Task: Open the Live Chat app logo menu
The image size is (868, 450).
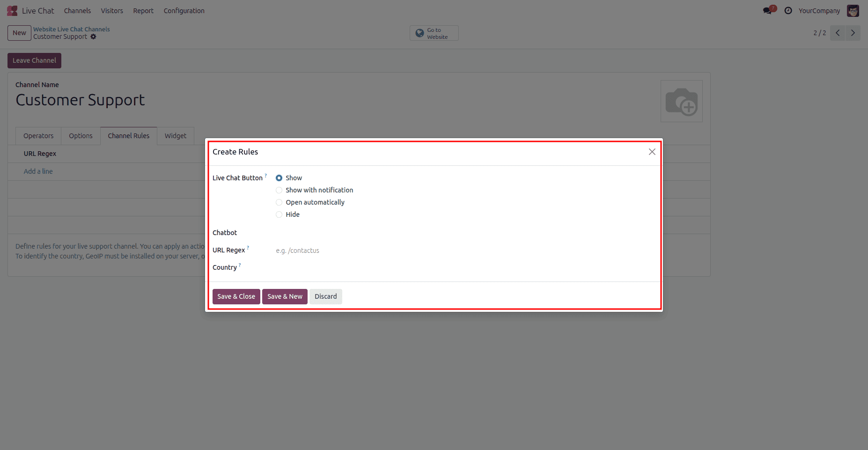Action: tap(11, 10)
